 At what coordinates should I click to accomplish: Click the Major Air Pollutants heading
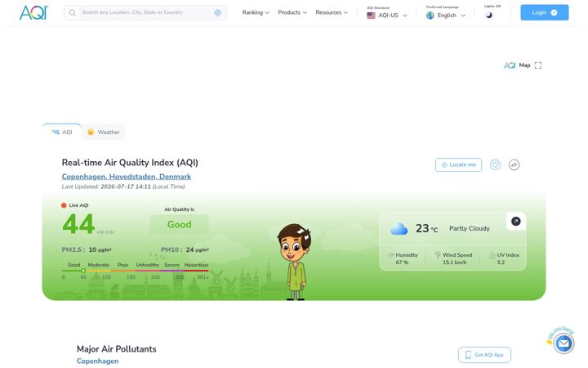[117, 349]
